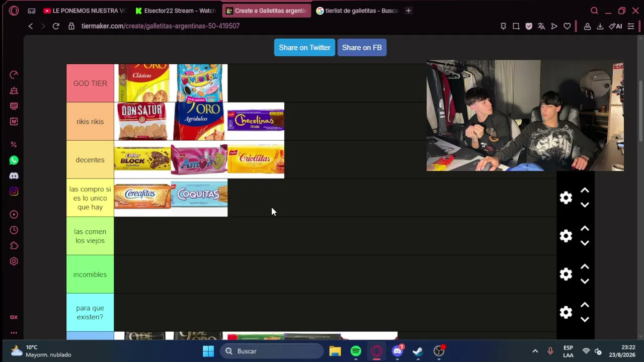Open the Easy Setup sliders icon
The width and height of the screenshot is (644, 362).
(x=631, y=26)
